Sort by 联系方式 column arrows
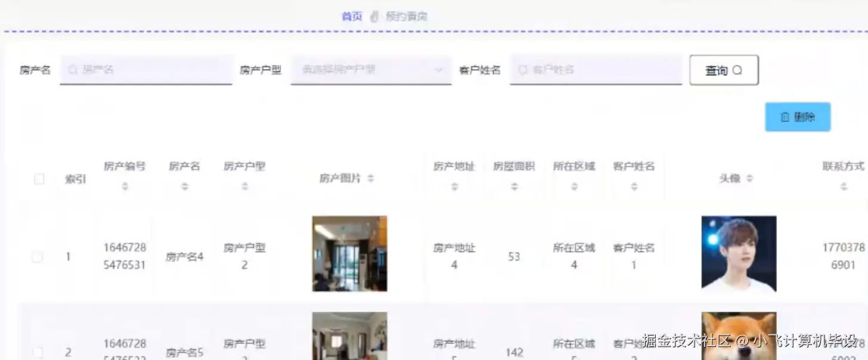868x360 pixels. [844, 187]
